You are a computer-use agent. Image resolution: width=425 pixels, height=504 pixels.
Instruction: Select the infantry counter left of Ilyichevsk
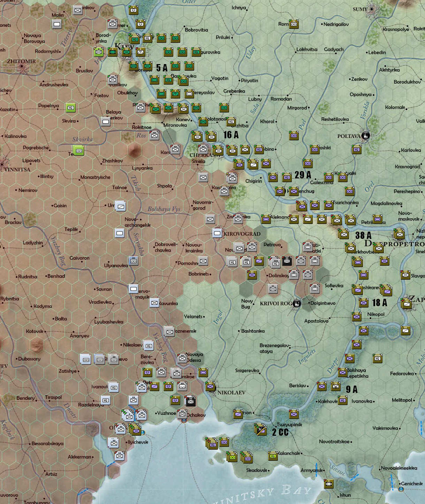point(114,443)
